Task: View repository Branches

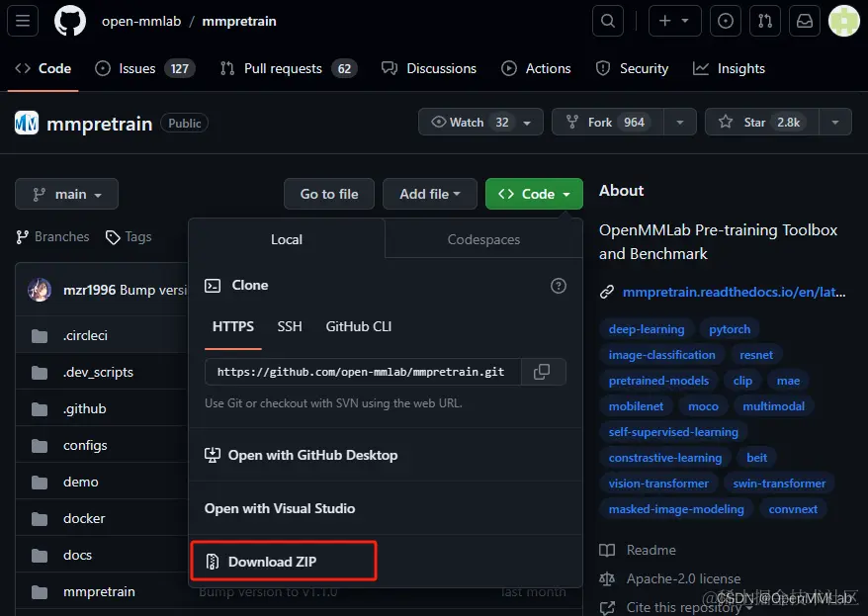Action: coord(53,237)
